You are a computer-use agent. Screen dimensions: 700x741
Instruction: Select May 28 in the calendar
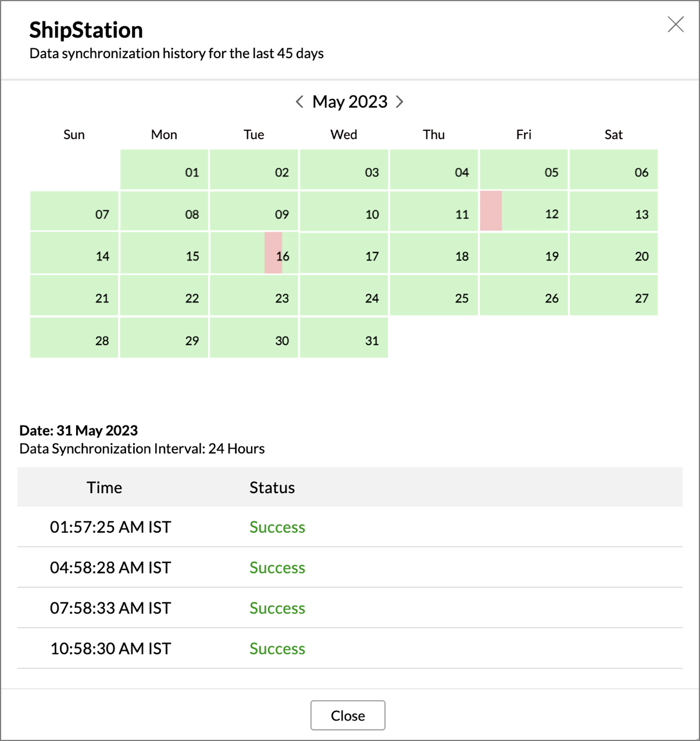point(74,337)
